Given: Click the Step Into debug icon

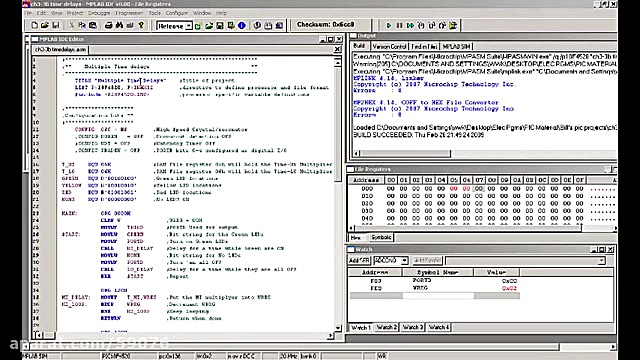Looking at the screenshot, I should tap(421, 25).
